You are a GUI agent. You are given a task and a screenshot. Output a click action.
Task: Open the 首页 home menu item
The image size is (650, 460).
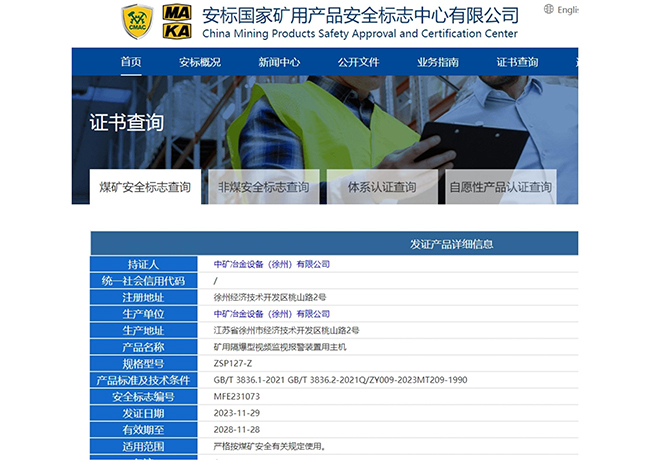[131, 62]
